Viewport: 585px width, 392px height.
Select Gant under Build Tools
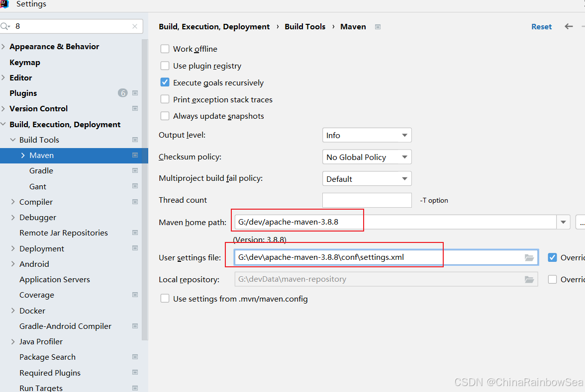[38, 186]
